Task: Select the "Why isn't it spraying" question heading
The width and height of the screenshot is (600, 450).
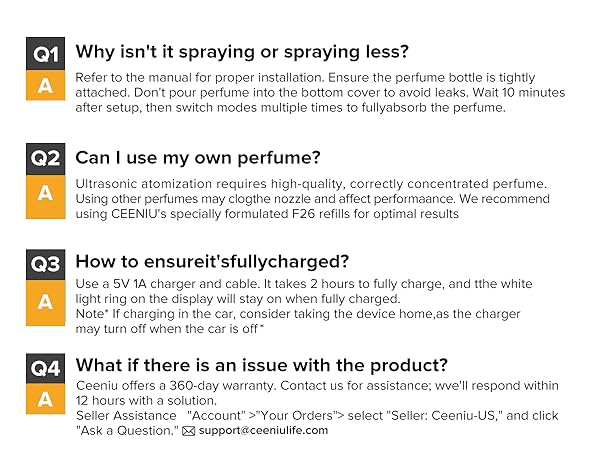Action: (243, 52)
